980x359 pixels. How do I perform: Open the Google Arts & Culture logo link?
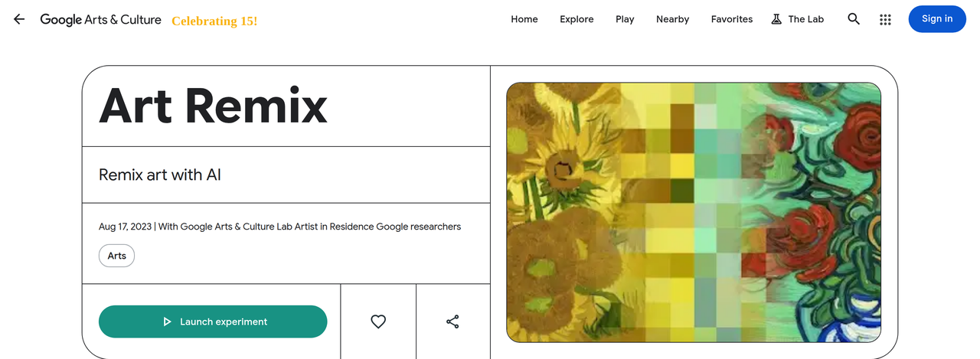tap(100, 20)
